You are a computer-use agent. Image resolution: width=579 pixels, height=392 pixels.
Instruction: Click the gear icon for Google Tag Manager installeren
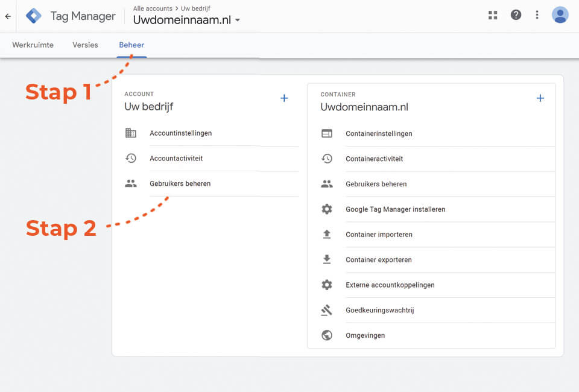(327, 209)
